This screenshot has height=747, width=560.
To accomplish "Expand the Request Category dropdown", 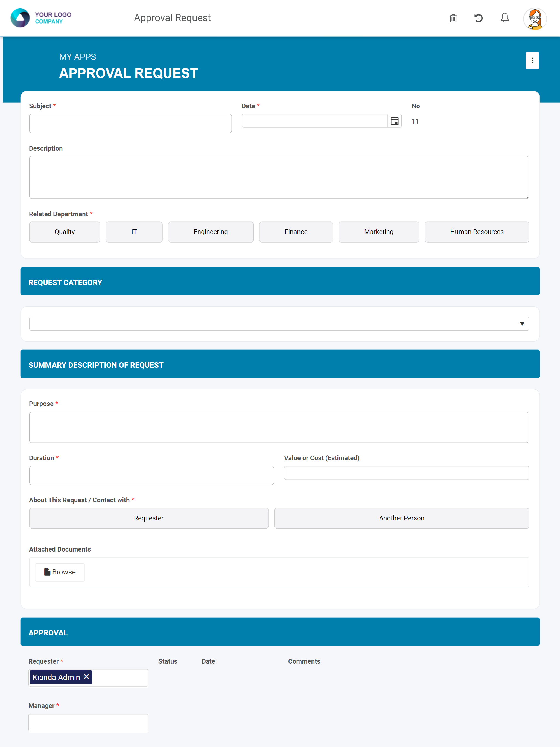I will point(279,323).
